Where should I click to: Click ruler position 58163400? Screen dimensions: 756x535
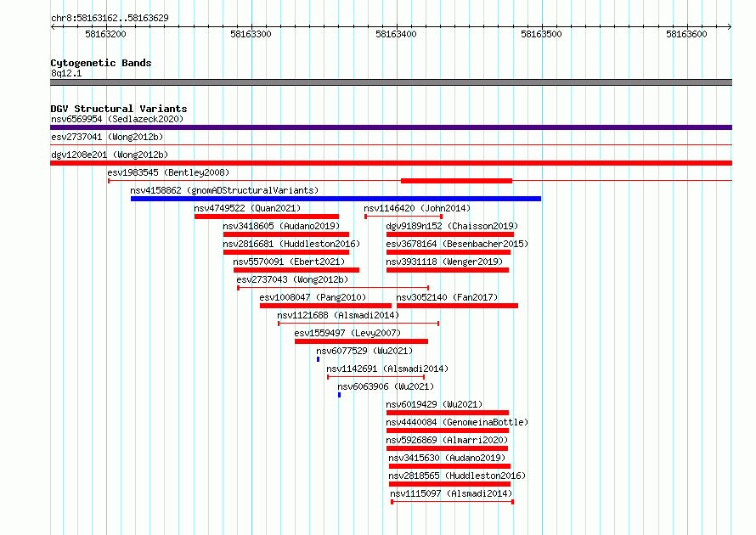click(396, 34)
